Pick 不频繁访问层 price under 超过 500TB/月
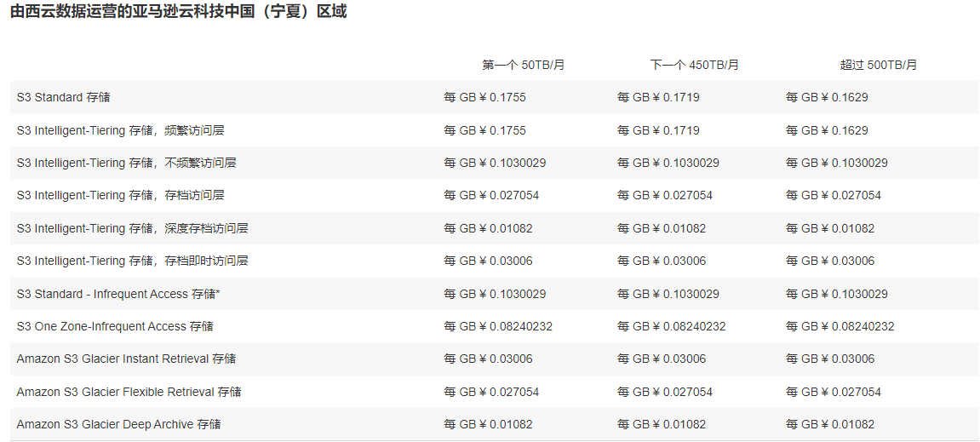Viewport: 980px width, 442px height. click(837, 164)
